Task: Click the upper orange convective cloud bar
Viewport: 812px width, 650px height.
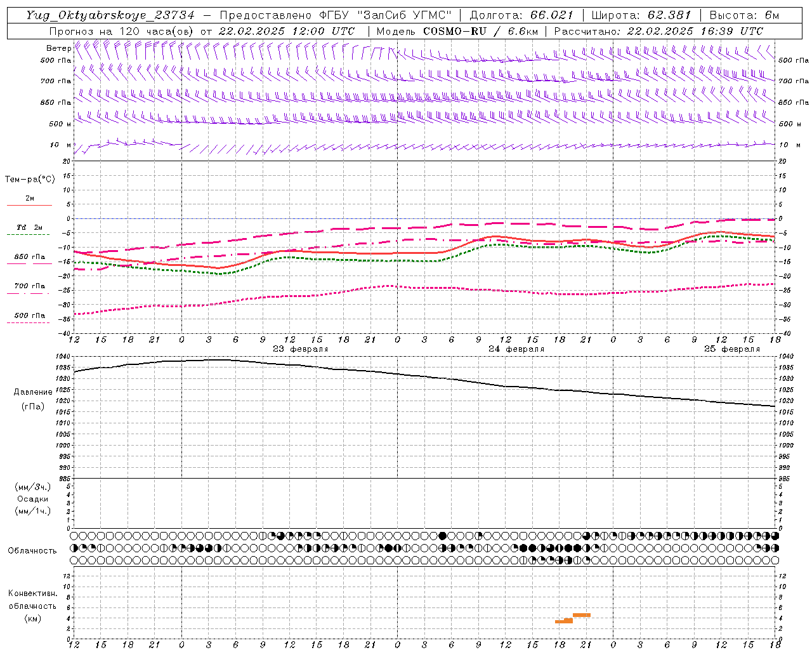Action: [582, 615]
